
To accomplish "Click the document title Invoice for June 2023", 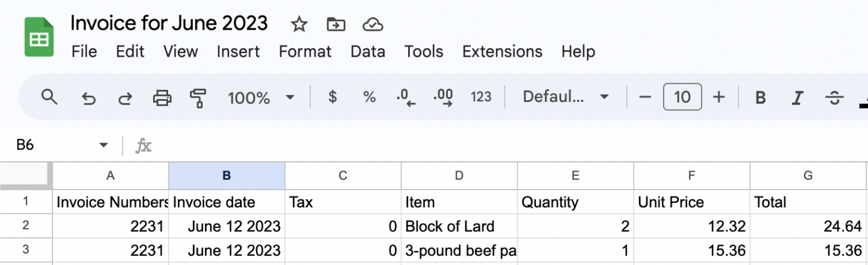I will pos(169,23).
